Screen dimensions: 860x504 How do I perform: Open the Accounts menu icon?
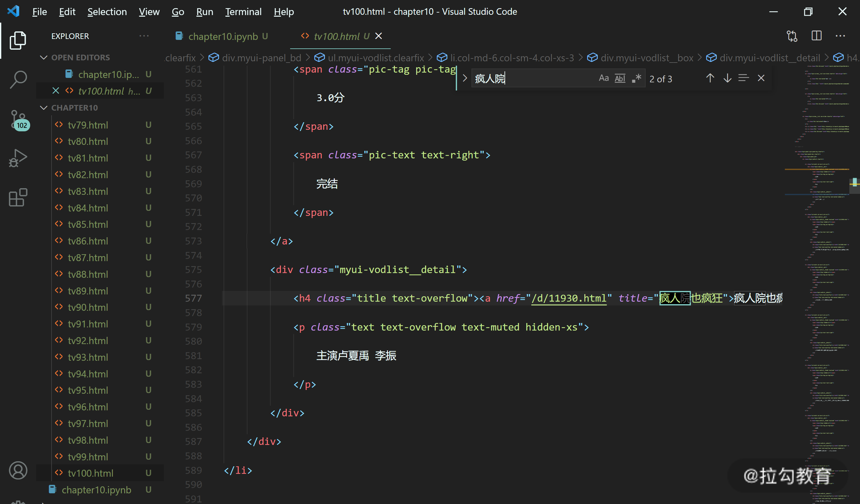[18, 471]
